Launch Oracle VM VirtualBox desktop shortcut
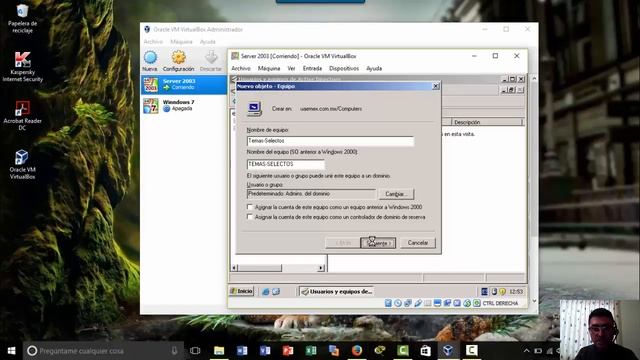 coord(22,164)
